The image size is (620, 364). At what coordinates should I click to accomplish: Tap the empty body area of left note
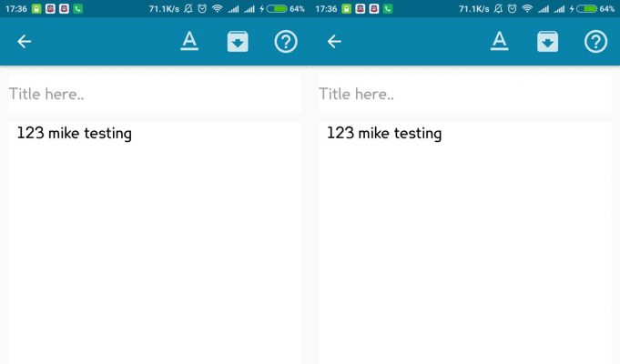click(x=155, y=253)
